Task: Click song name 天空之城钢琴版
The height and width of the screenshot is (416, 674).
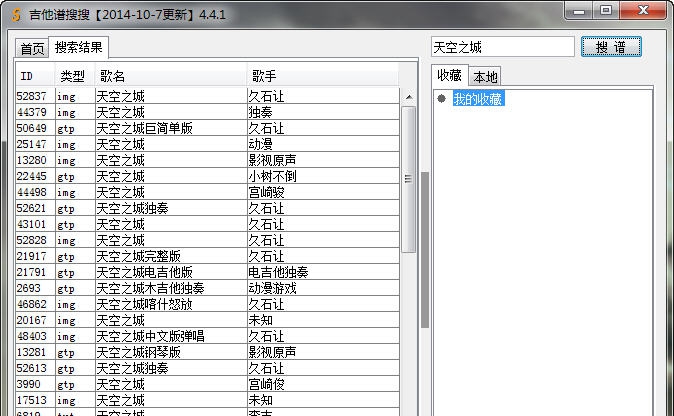Action: click(x=138, y=352)
